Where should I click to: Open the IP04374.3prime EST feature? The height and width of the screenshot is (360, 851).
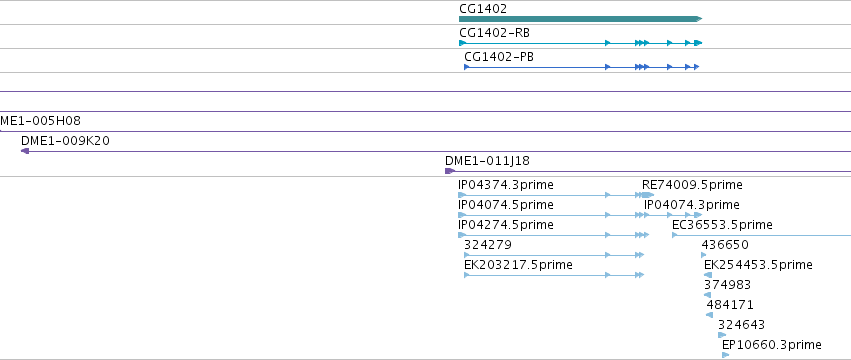506,185
